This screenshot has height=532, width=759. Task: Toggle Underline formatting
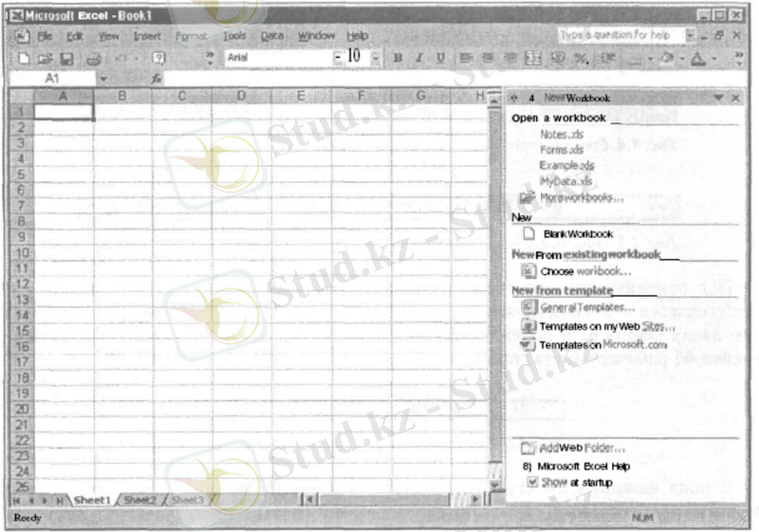tap(440, 58)
